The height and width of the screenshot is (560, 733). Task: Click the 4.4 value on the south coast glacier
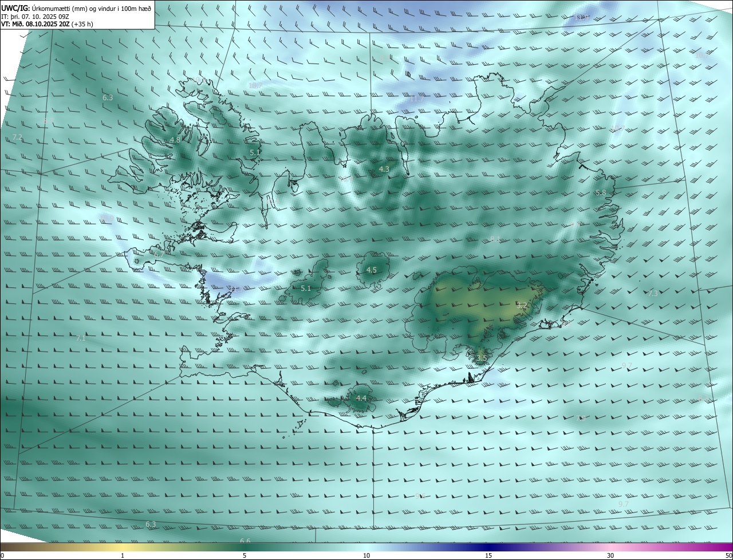[361, 398]
